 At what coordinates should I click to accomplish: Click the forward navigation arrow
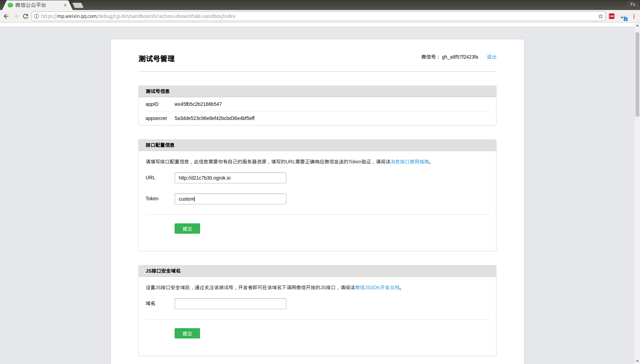(x=16, y=16)
